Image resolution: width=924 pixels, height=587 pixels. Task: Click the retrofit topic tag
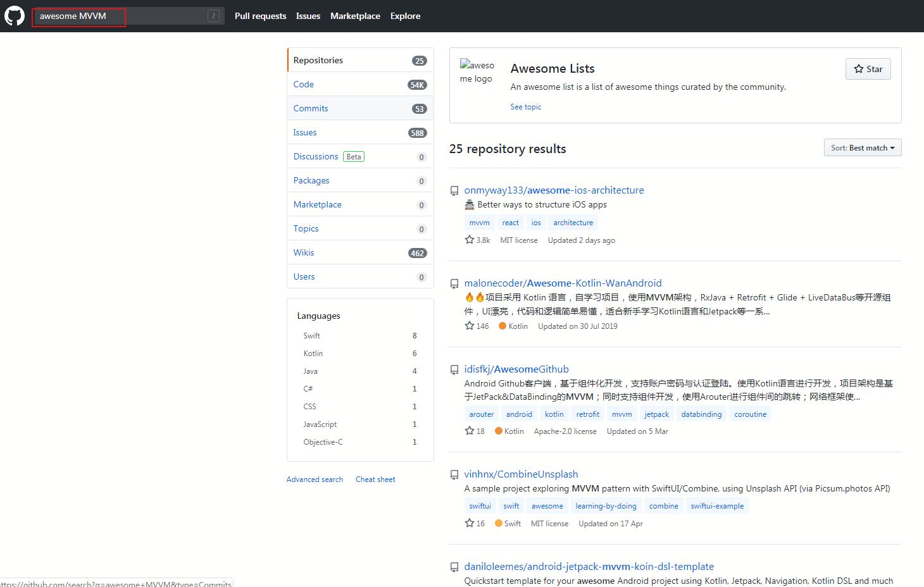coord(587,414)
